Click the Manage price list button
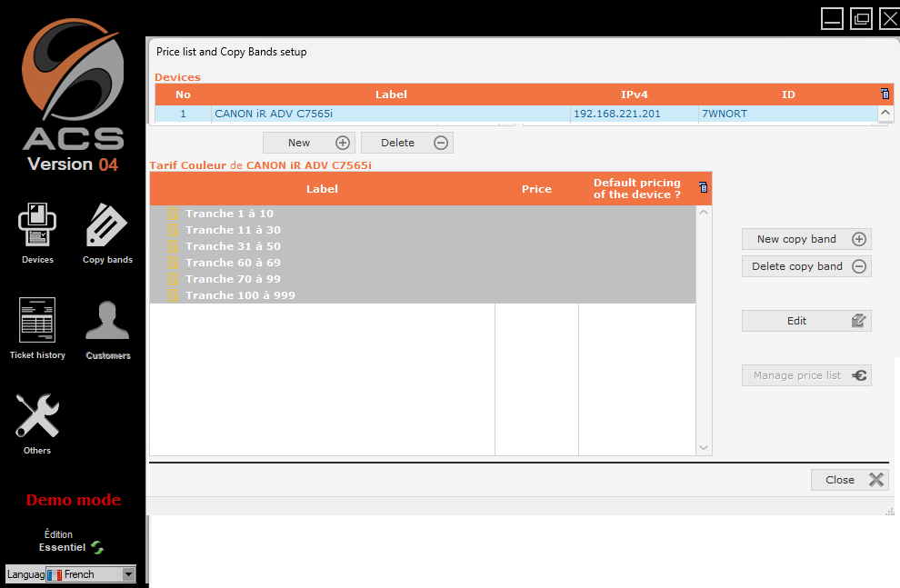900x588 pixels. pos(806,375)
